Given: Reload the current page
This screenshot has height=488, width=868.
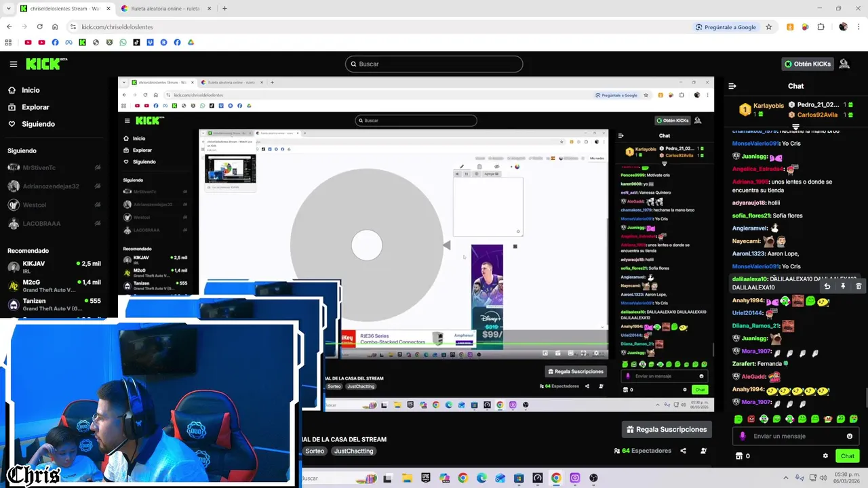Looking at the screenshot, I should 39,27.
